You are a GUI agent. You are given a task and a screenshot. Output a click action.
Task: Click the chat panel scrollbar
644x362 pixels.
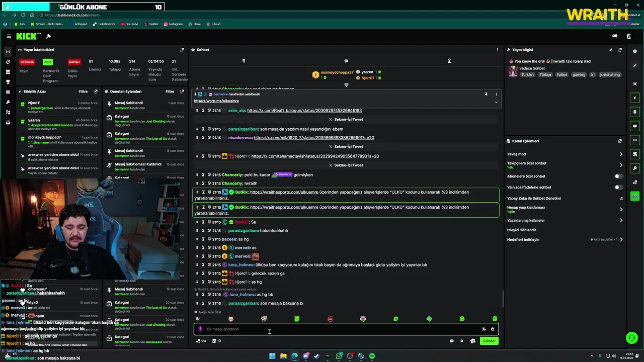(503, 299)
